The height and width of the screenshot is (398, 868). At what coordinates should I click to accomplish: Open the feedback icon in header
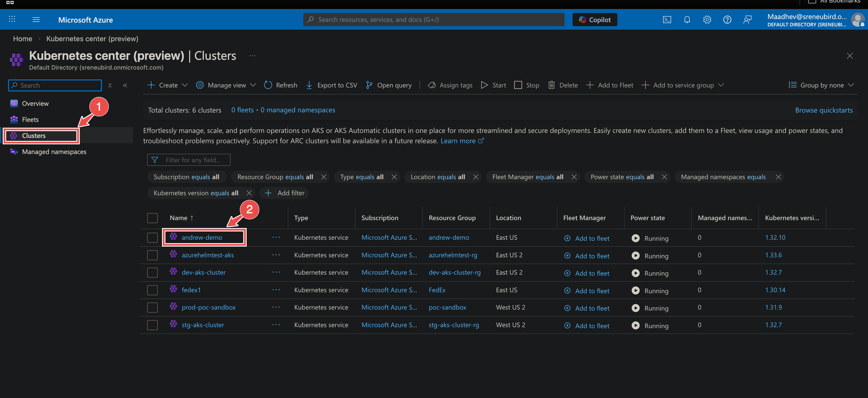(x=747, y=20)
